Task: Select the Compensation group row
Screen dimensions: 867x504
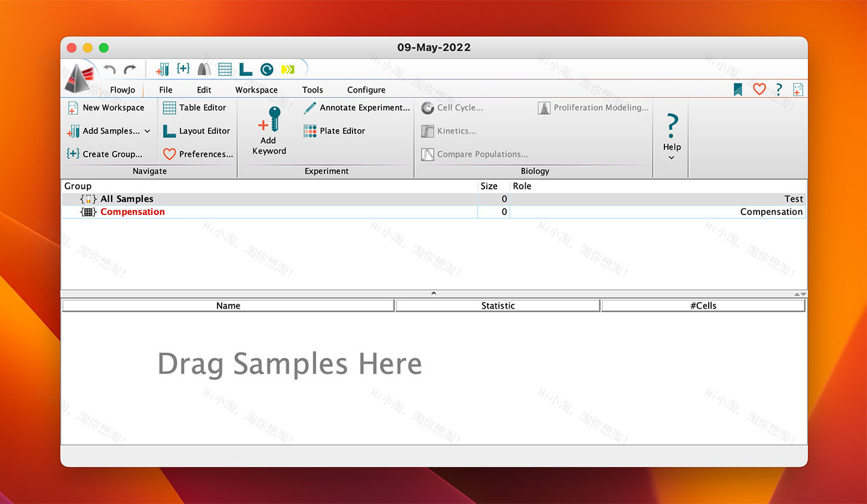Action: point(133,211)
